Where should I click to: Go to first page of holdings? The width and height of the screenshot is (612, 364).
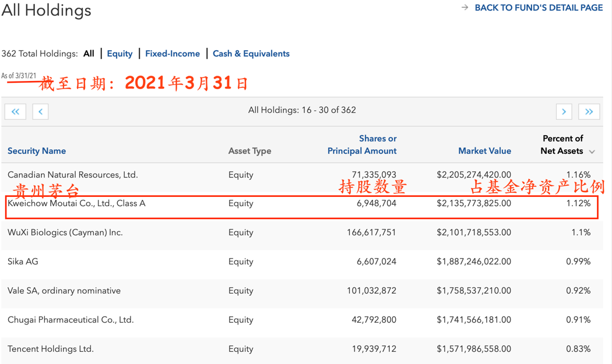15,111
